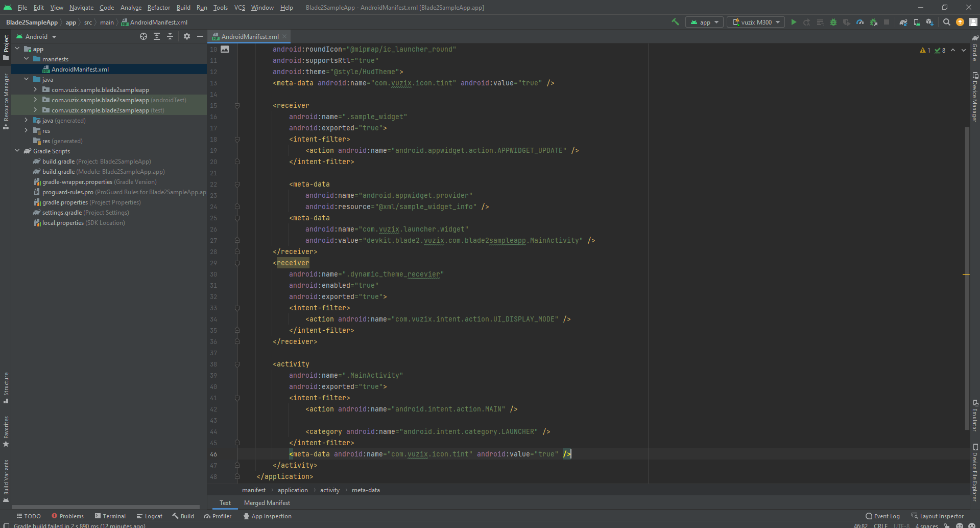The width and height of the screenshot is (980, 528).
Task: Open the Terminal tool window
Action: [110, 516]
